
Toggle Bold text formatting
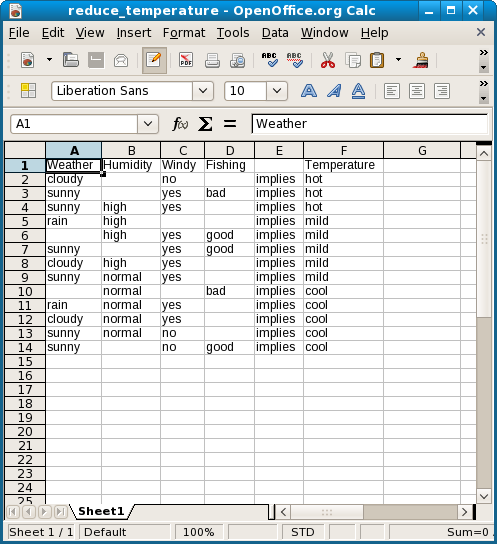(x=309, y=91)
